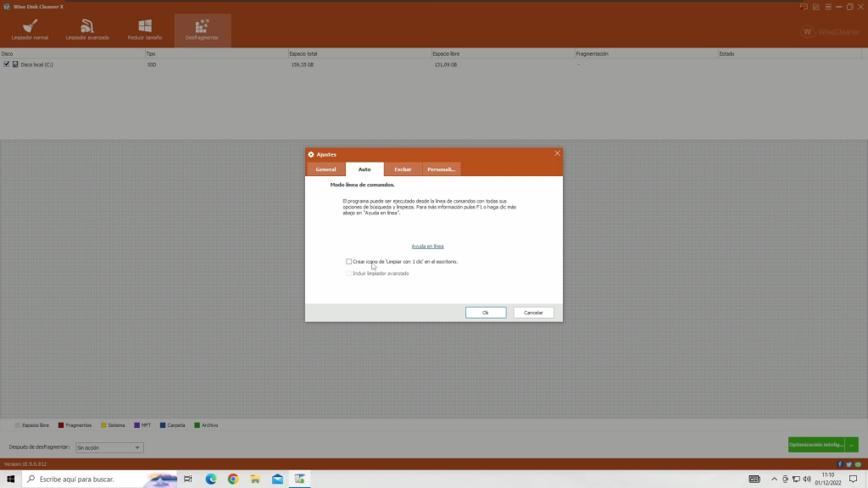Switch to the General tab
Viewport: 868px width, 488px height.
coord(325,169)
